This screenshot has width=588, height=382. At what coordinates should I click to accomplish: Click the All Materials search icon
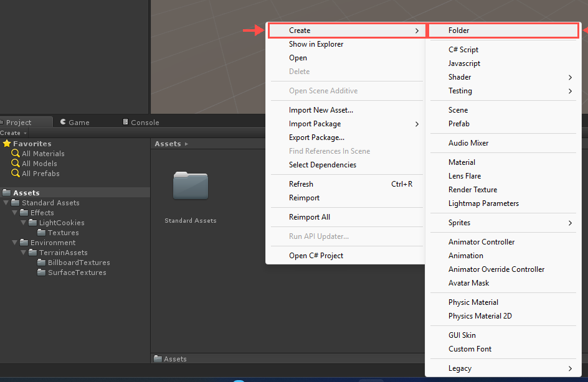[16, 153]
